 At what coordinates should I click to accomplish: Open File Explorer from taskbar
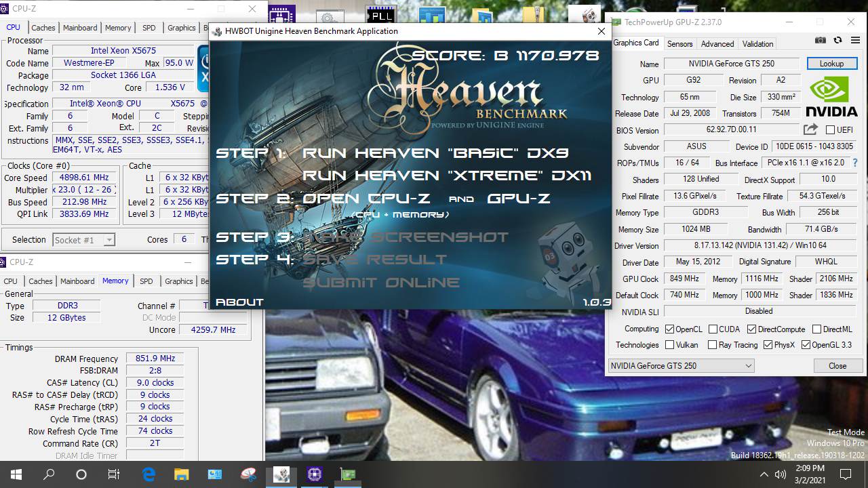(181, 474)
